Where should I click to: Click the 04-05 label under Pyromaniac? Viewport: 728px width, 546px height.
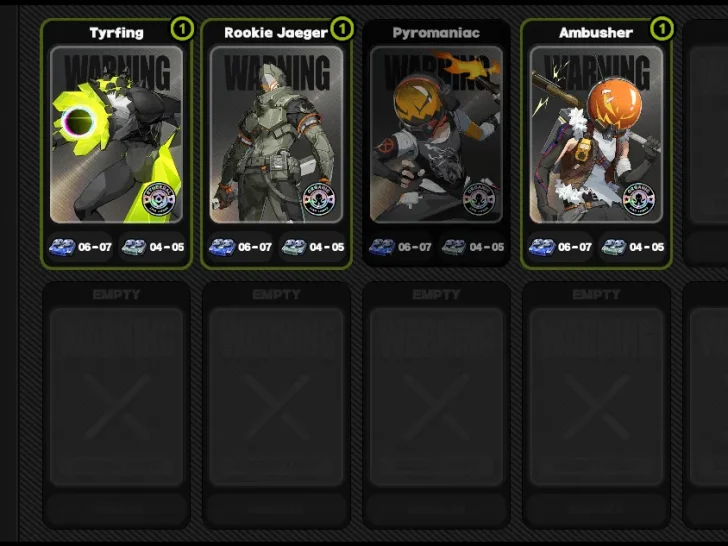coord(487,247)
